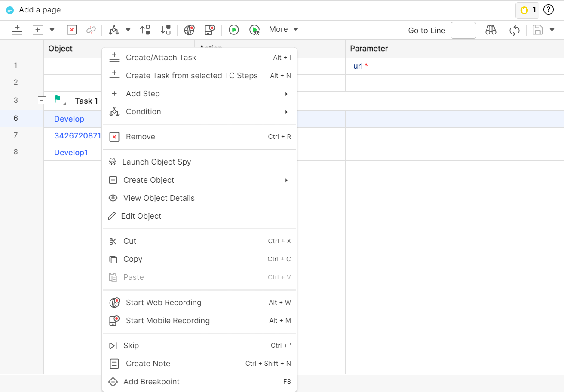Click the move step down icon
Screen dimensions: 564x392
pos(166,30)
